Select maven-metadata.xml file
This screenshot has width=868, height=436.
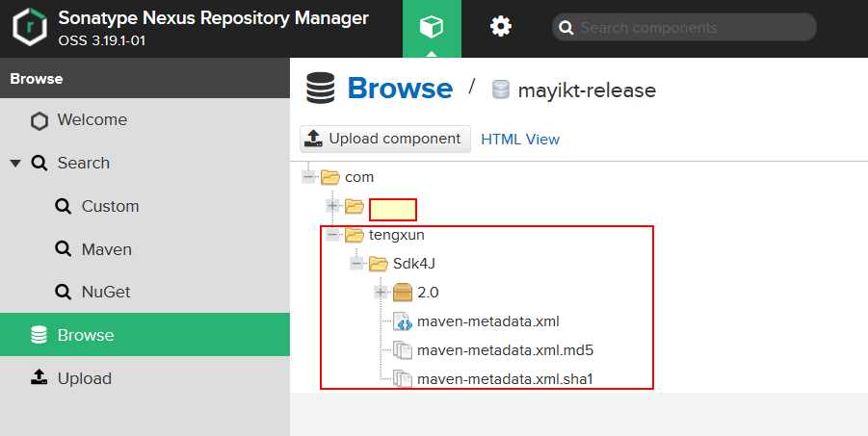[x=488, y=321]
